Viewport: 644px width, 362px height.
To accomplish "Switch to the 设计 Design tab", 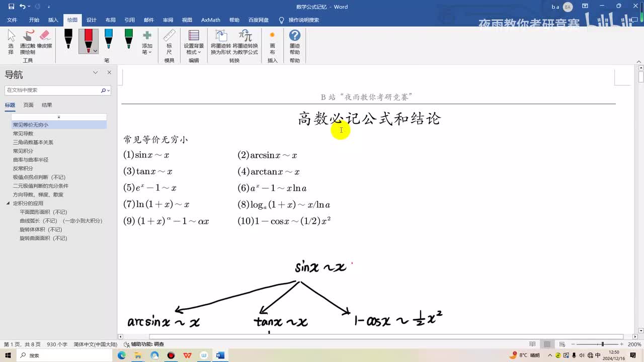I will point(91,20).
